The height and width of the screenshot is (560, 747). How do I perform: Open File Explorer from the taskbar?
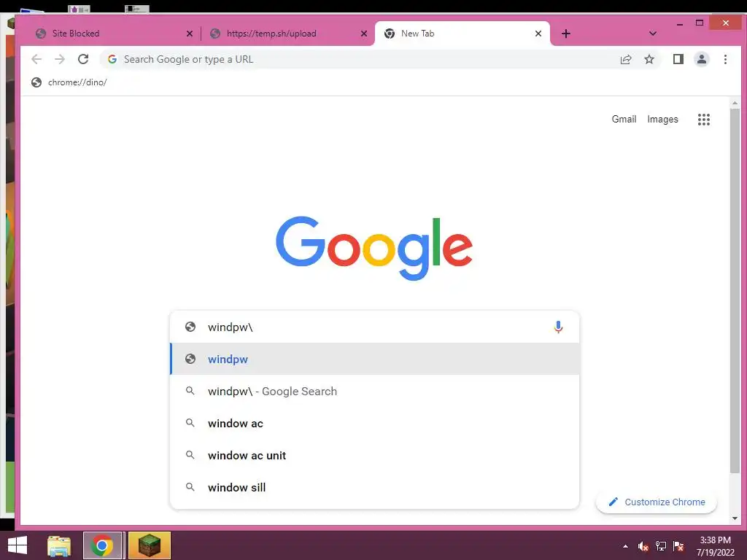coord(59,545)
